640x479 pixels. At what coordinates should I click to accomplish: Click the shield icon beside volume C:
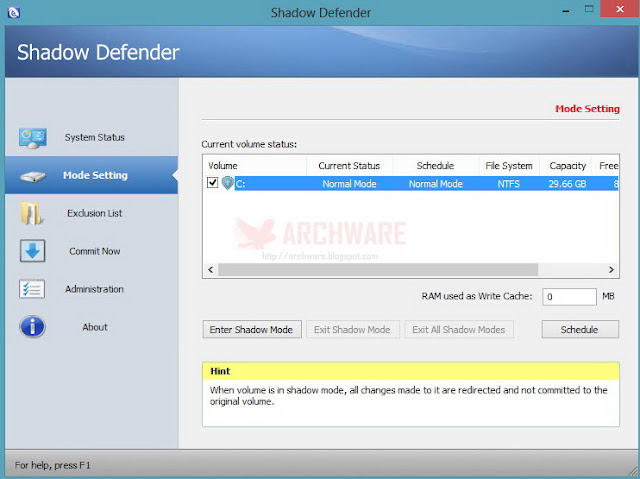(x=227, y=183)
